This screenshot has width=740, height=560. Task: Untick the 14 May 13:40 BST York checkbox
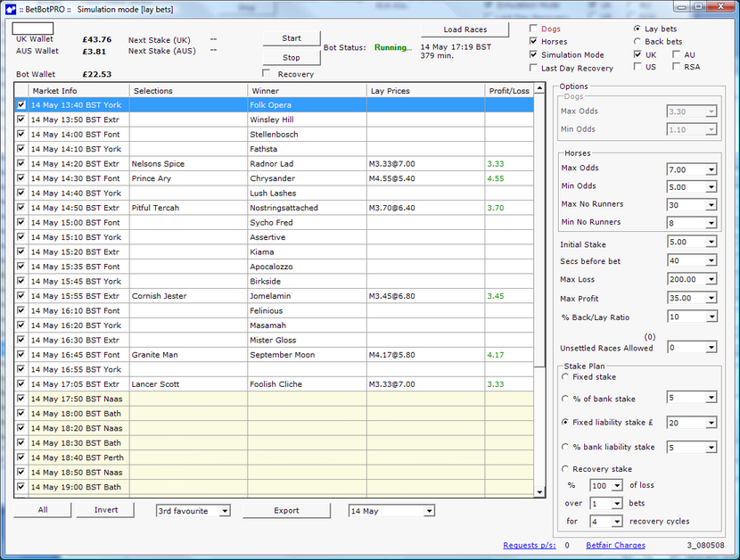click(x=21, y=104)
